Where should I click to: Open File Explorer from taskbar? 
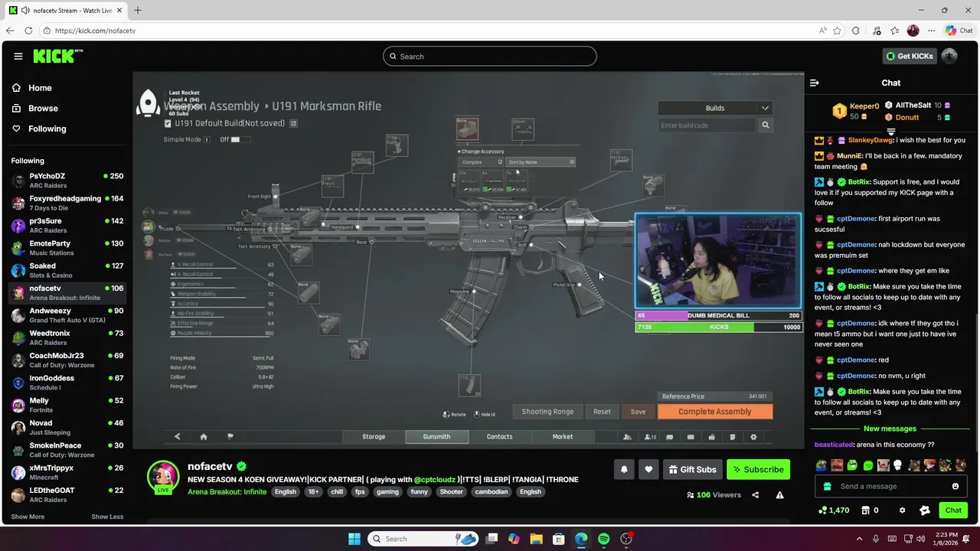click(x=536, y=539)
